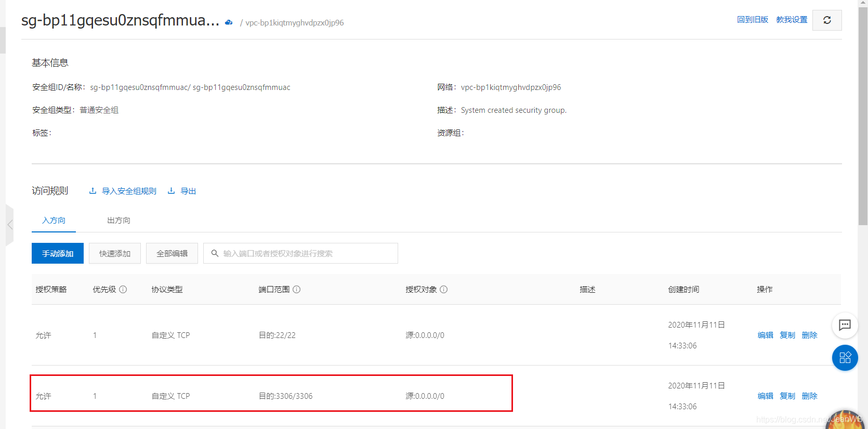Click 允许 in the 3306/3306 row
This screenshot has height=429, width=868.
(43, 396)
